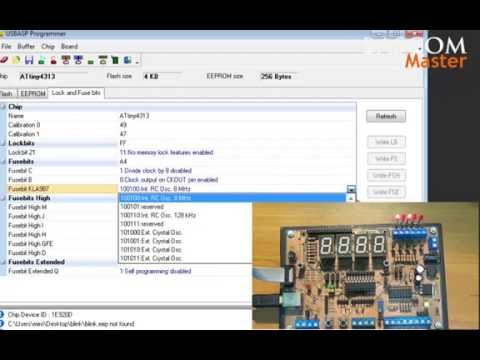Switch to the Flash tab
Screen dimensions: 480x360
7,94
